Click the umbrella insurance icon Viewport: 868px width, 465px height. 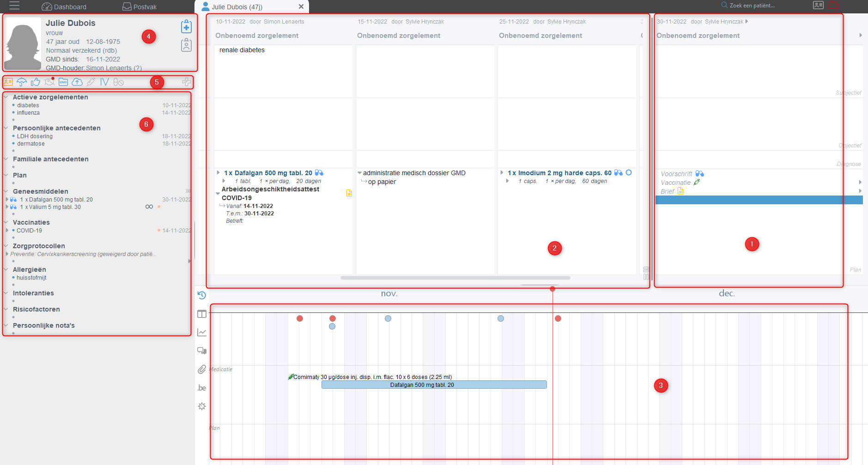click(22, 82)
